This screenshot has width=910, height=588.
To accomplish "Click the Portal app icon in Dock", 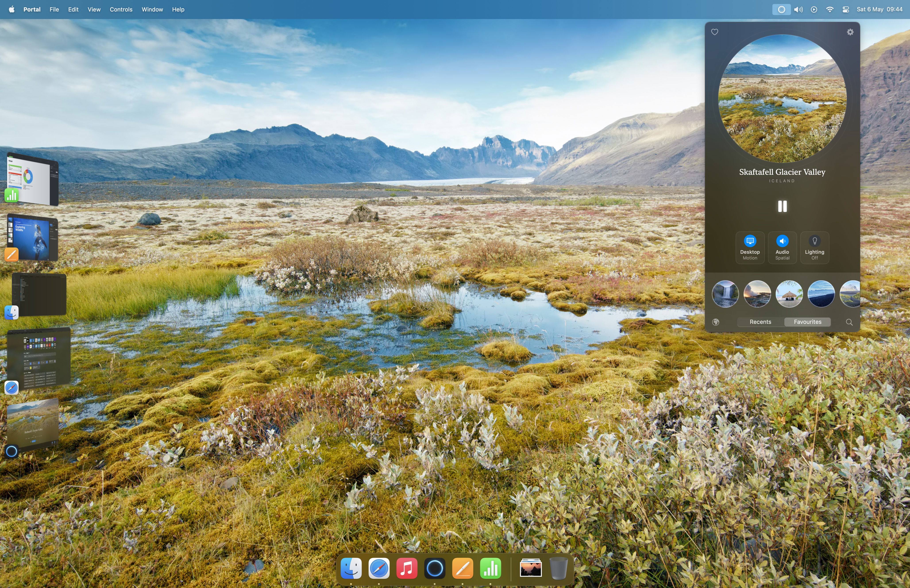I will [x=435, y=569].
